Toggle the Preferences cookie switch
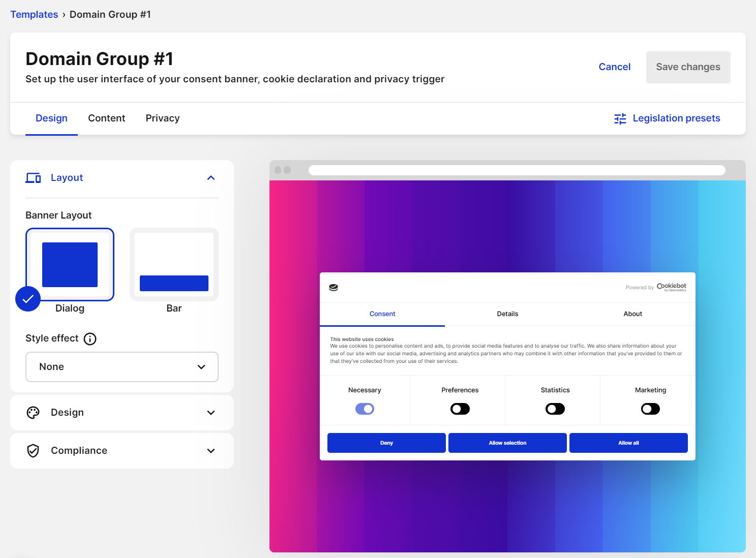Image resolution: width=756 pixels, height=558 pixels. coord(460,409)
